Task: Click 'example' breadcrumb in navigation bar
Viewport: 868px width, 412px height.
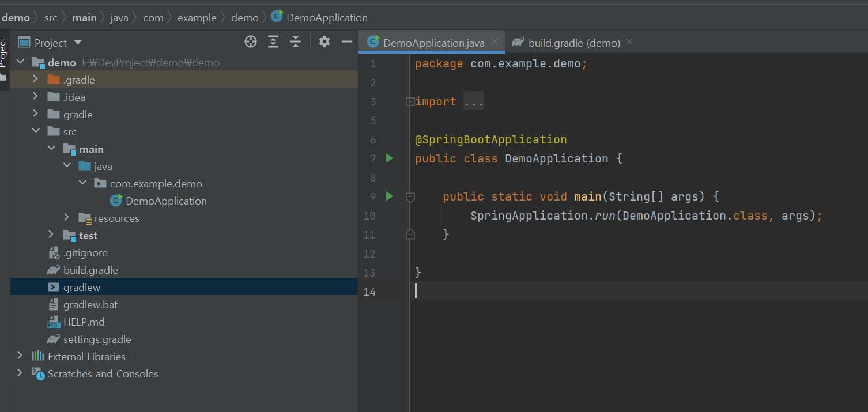Action: (197, 18)
